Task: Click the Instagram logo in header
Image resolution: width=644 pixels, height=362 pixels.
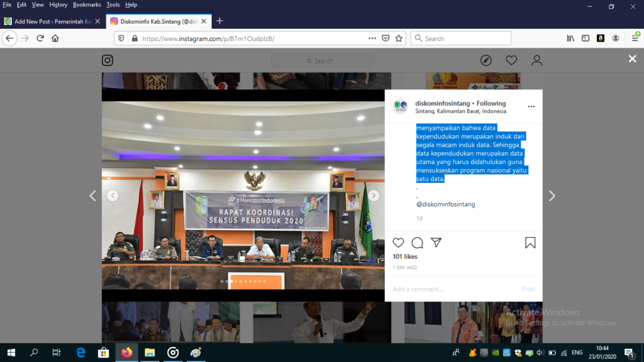Action: (x=108, y=60)
